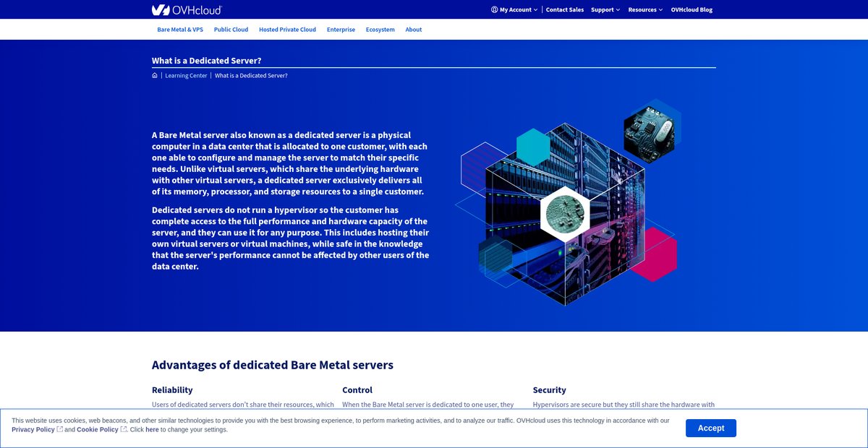Click the 'Advantages of dedicated Bare Metal servers' heading

click(x=273, y=365)
